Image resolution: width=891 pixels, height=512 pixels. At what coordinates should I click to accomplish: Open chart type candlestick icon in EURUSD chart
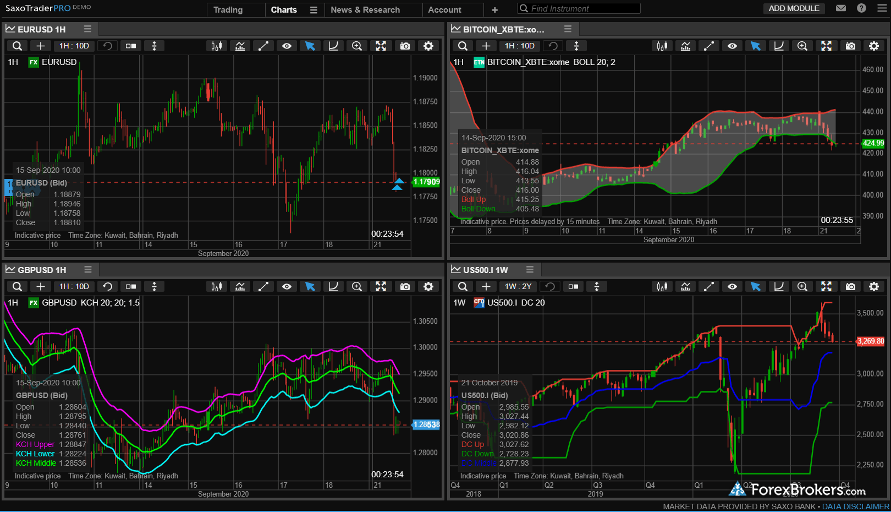[x=216, y=46]
